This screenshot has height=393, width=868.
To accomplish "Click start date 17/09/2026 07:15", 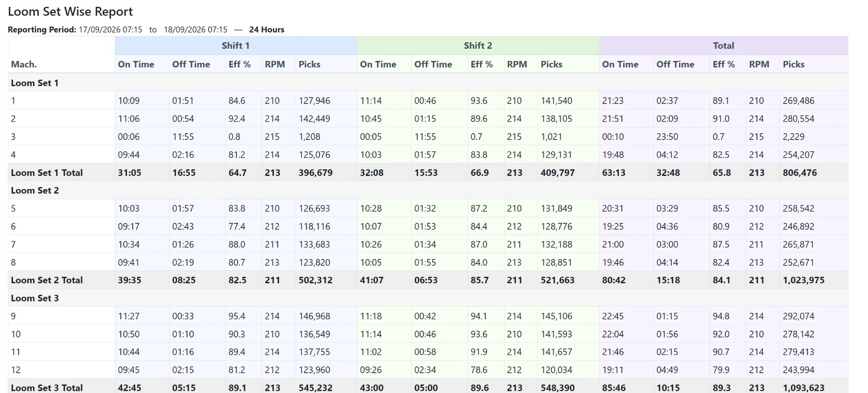I will click(110, 29).
